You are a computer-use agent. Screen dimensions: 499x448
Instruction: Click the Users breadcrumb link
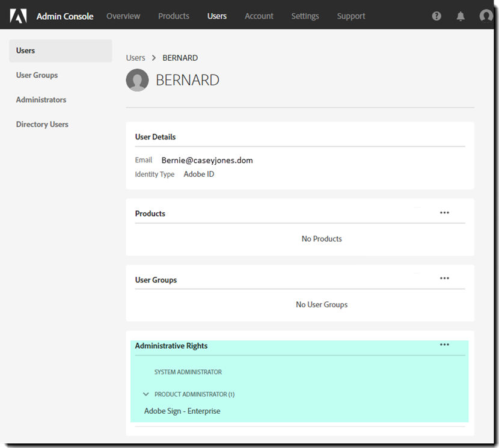coord(135,58)
